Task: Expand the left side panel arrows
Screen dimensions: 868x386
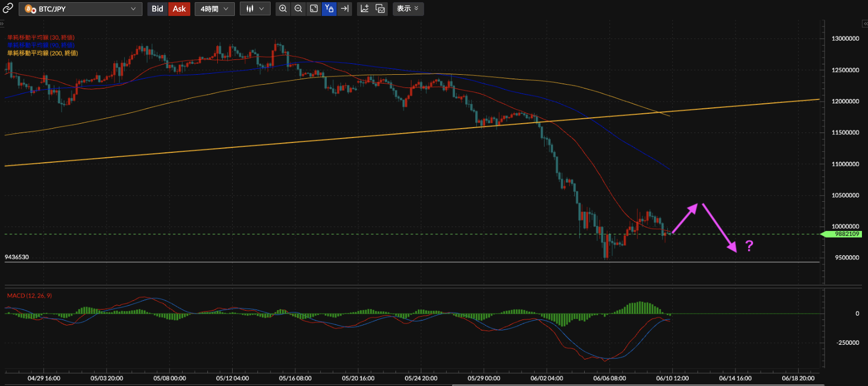Action: tap(2, 24)
